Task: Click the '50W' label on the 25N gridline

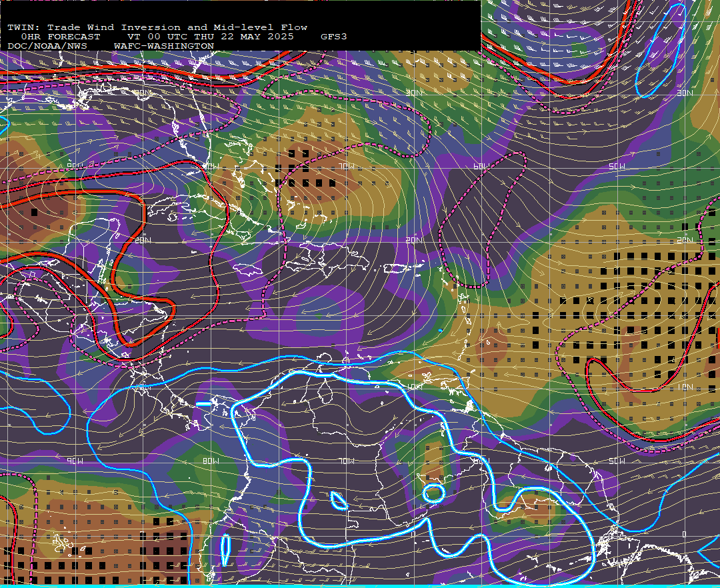Action: [x=617, y=166]
